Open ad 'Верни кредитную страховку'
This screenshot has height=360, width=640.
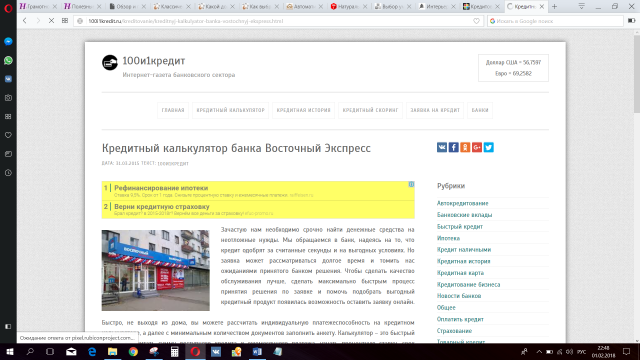click(x=162, y=207)
